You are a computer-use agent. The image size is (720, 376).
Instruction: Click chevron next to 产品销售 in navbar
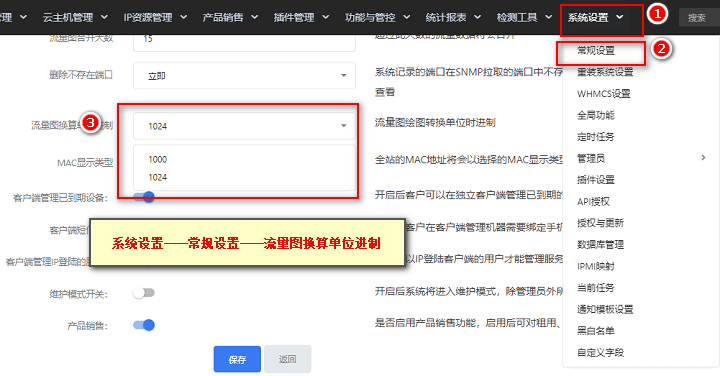click(254, 17)
